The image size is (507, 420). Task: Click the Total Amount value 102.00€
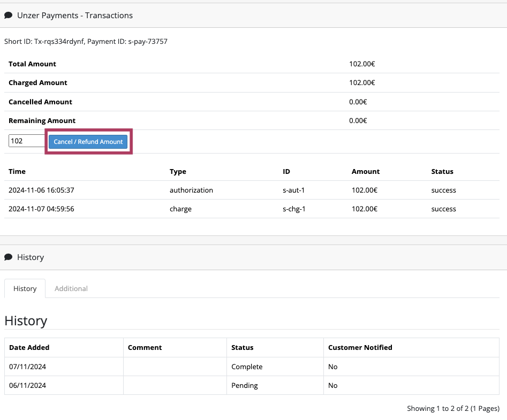click(362, 64)
